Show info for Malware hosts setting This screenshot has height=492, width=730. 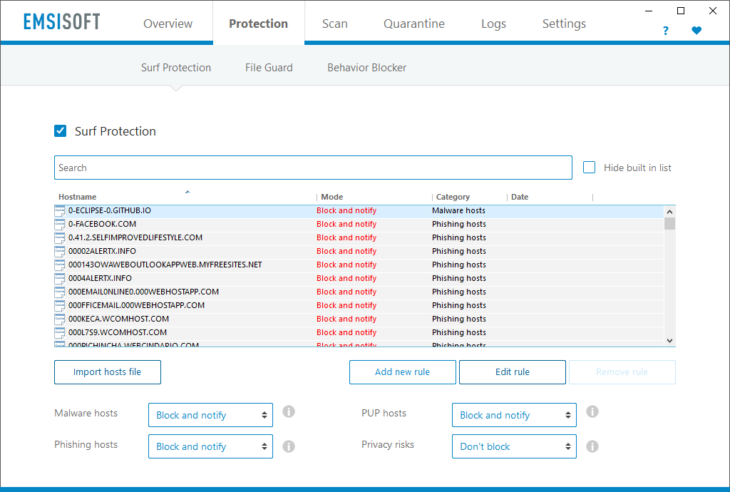(289, 411)
